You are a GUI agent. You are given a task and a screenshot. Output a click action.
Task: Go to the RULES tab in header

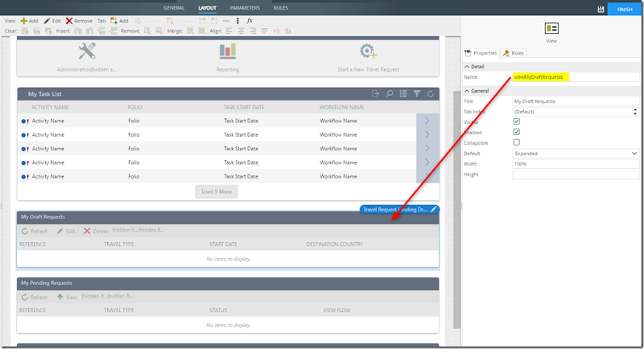(x=280, y=8)
